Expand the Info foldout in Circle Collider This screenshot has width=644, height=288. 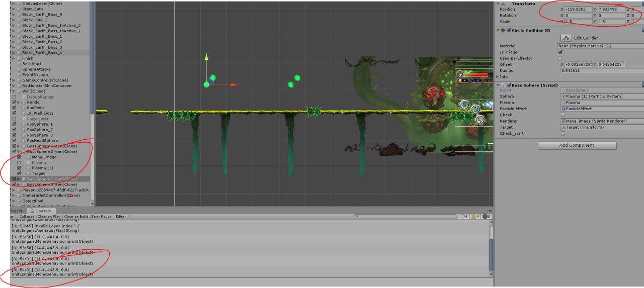[x=498, y=77]
